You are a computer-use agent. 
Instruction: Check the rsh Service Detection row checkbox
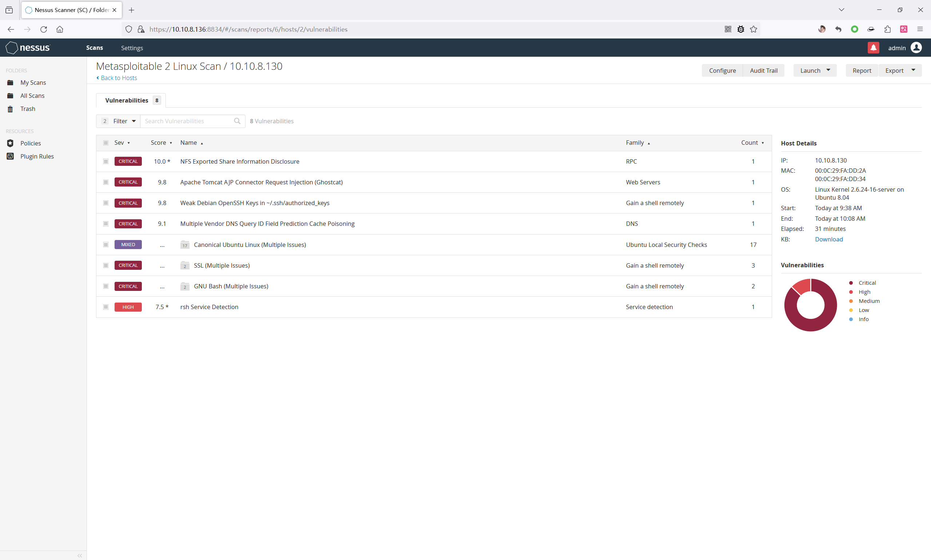click(x=106, y=307)
